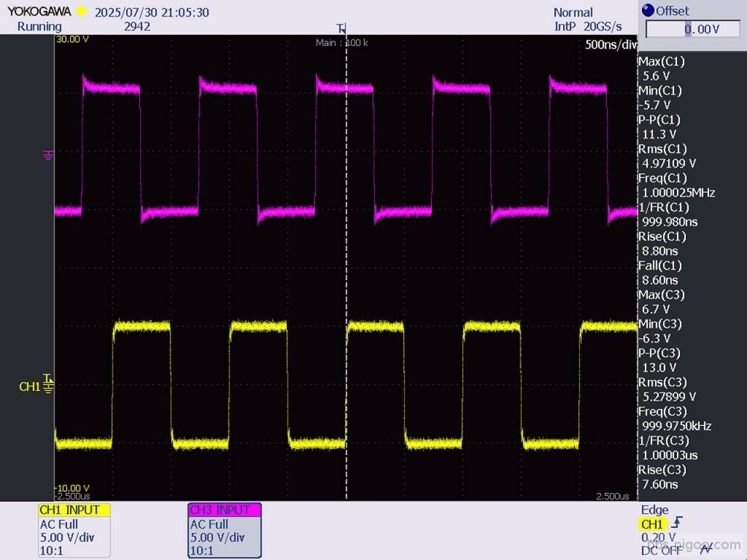This screenshot has width=747, height=560.
Task: Adjust the 0.20 V trigger level control
Action: click(659, 537)
